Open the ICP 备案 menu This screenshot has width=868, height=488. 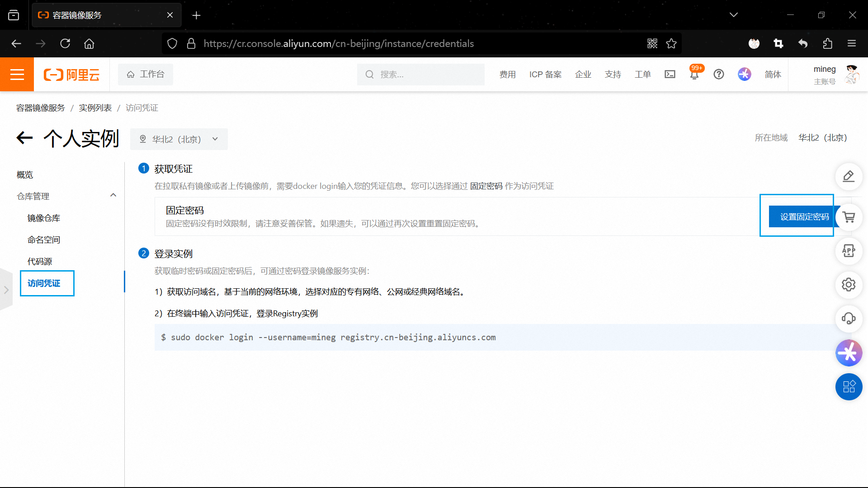[x=545, y=74]
